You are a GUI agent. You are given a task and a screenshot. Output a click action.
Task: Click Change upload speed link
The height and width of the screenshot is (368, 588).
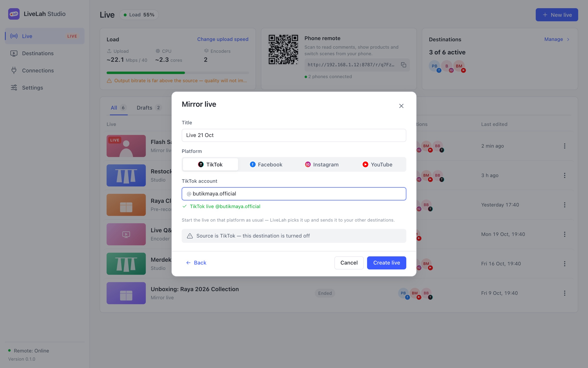point(223,39)
